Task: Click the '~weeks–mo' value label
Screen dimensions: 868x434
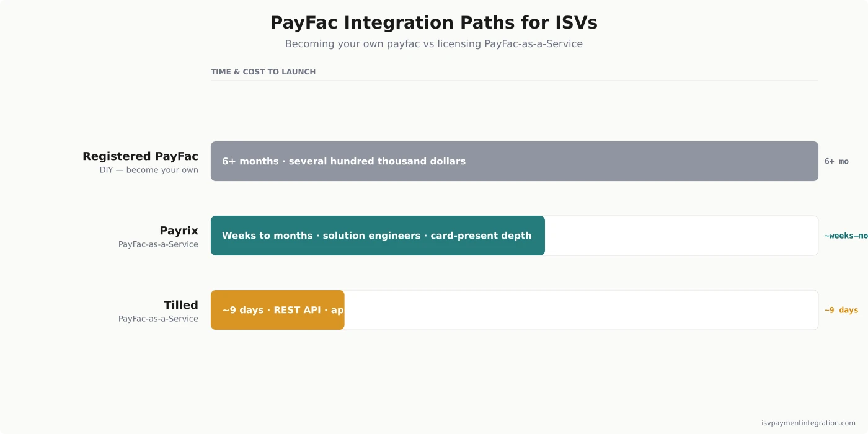Action: pos(846,236)
